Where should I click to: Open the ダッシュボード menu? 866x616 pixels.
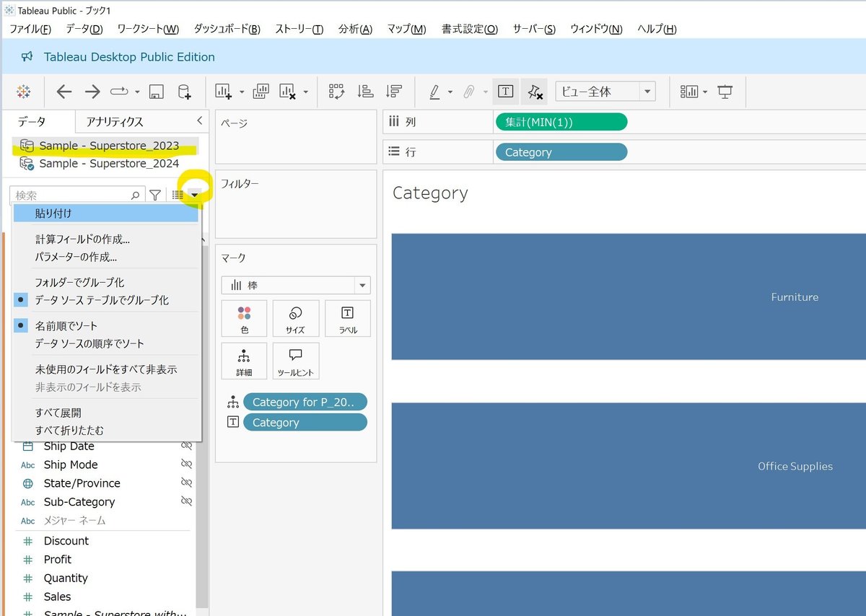(227, 29)
